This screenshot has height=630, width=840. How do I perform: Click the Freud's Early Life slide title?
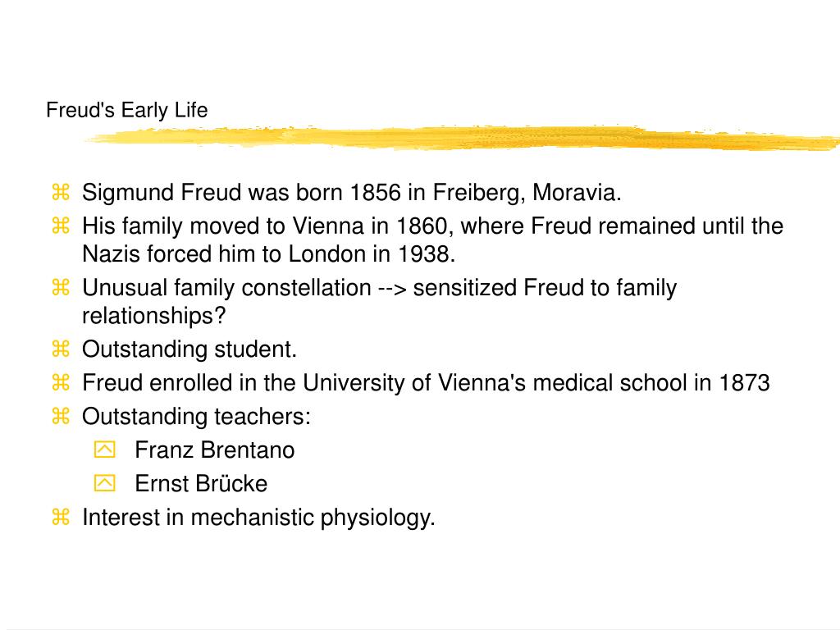(127, 110)
